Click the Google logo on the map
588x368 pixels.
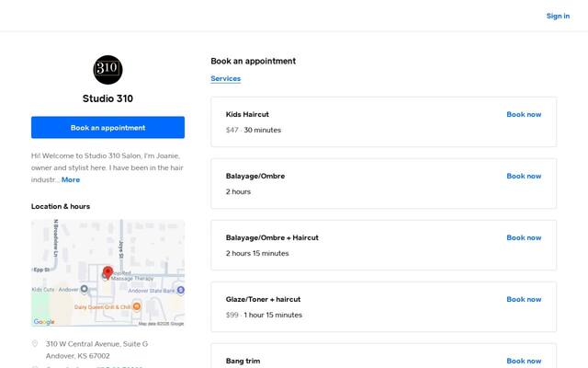(44, 321)
